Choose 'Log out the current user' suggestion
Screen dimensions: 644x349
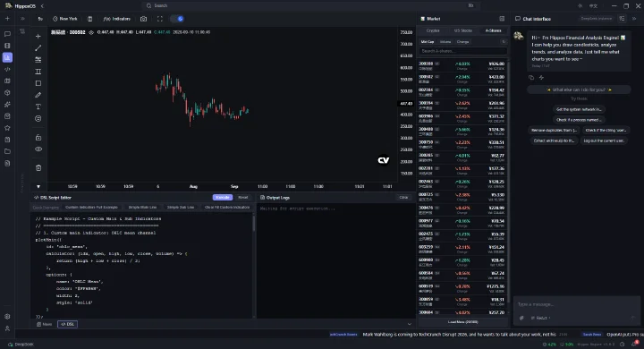[604, 140]
